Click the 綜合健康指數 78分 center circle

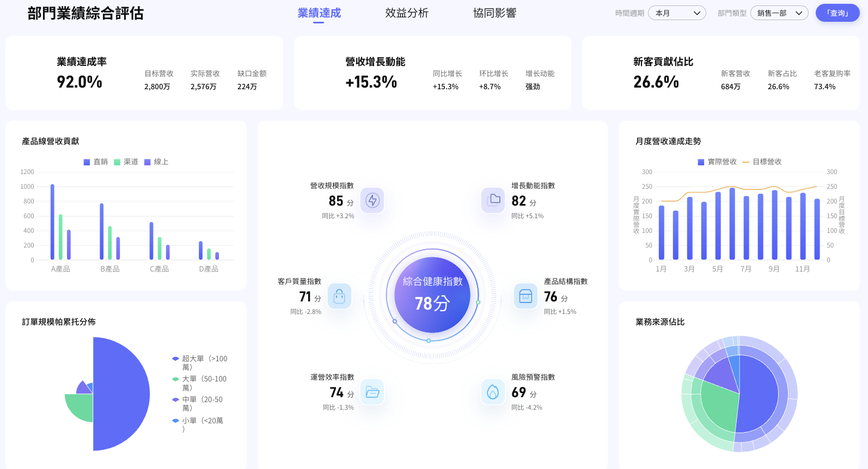click(432, 295)
